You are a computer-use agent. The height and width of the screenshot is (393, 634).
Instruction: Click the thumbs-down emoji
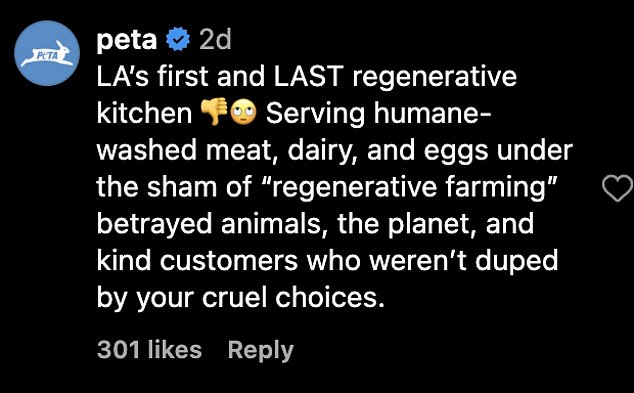[x=214, y=111]
